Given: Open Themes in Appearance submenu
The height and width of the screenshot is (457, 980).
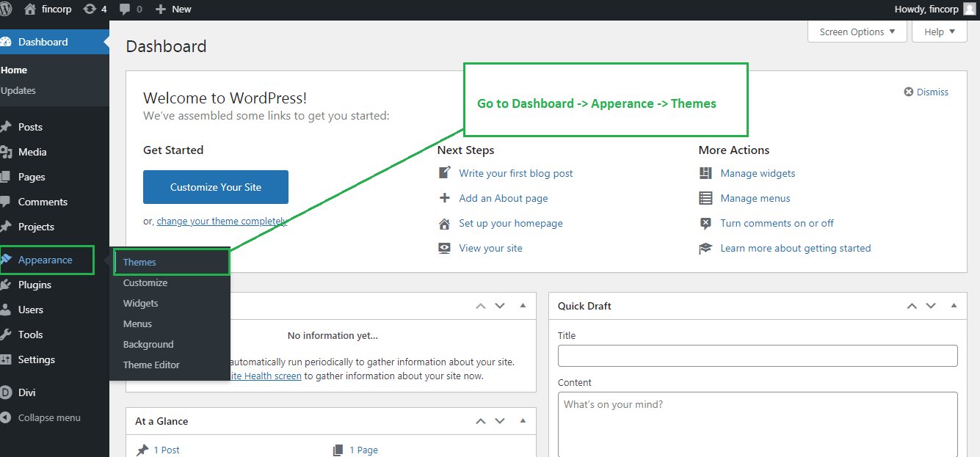Looking at the screenshot, I should tap(139, 262).
